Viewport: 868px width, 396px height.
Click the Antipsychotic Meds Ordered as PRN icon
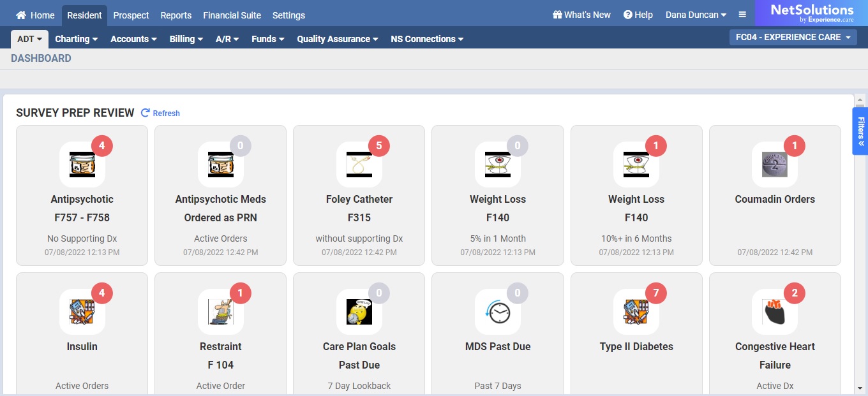point(221,164)
